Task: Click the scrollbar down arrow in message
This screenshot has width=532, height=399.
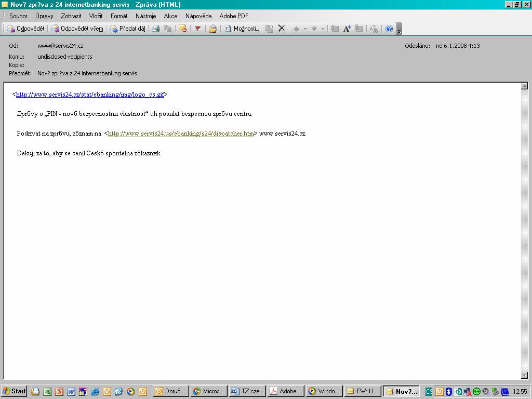Action: click(x=524, y=375)
